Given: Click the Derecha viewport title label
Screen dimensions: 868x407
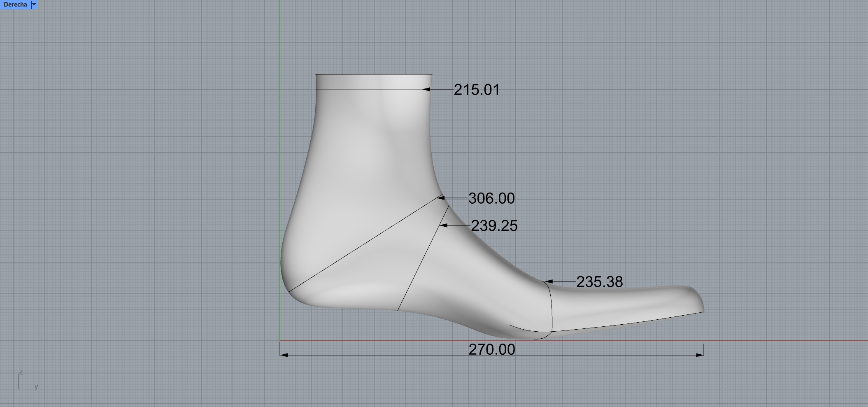Looking at the screenshot, I should click(x=15, y=5).
